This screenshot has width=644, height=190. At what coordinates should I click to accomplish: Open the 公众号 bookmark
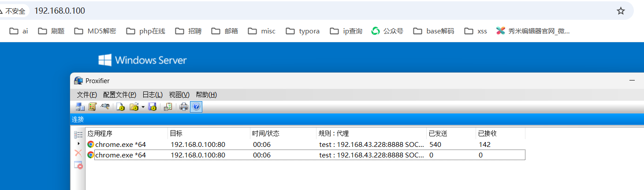point(387,31)
